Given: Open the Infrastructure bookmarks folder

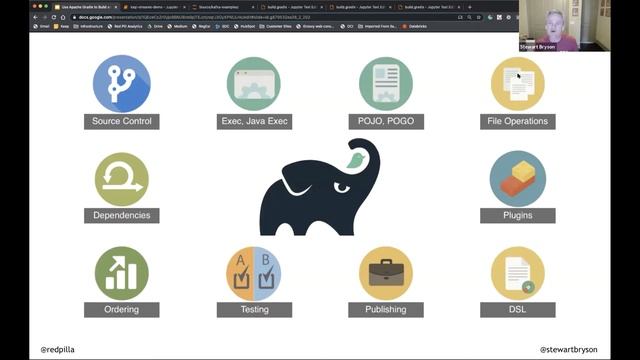Looking at the screenshot, I should tap(88, 26).
